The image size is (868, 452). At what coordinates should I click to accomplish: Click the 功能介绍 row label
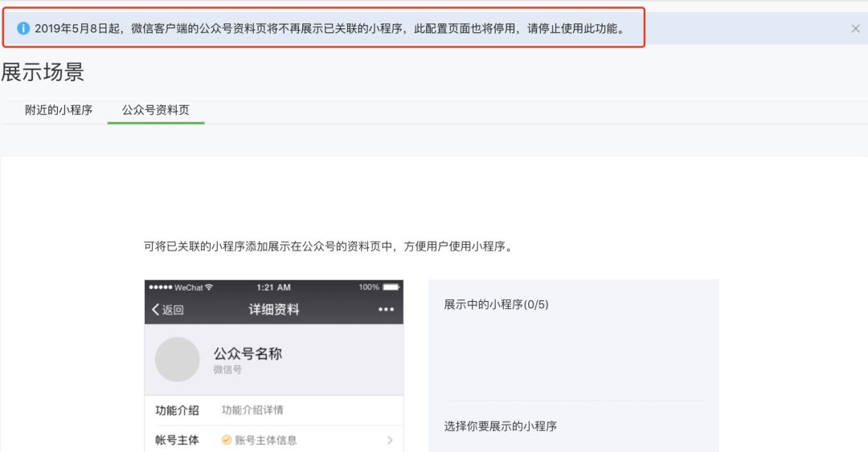[177, 410]
